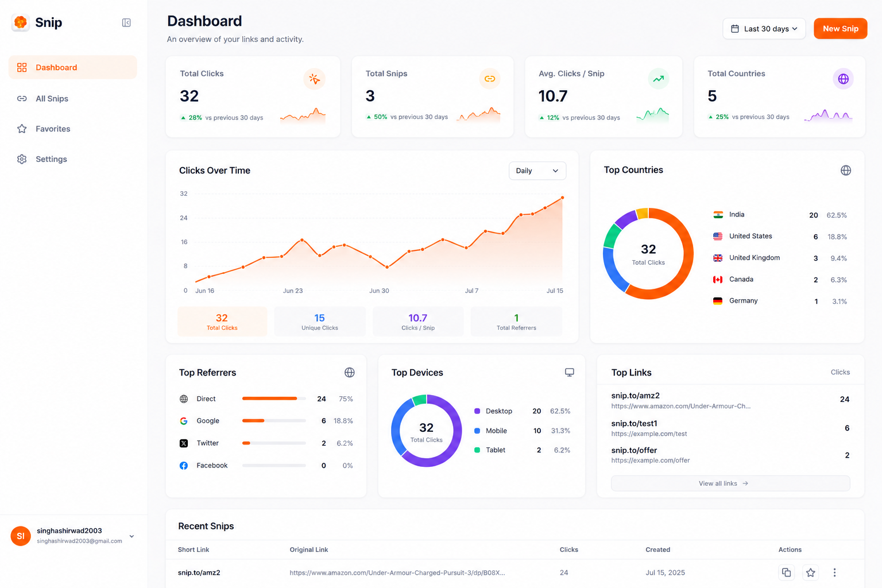Favorite the snip.to/amz2 row star
882x588 pixels.
(811, 572)
